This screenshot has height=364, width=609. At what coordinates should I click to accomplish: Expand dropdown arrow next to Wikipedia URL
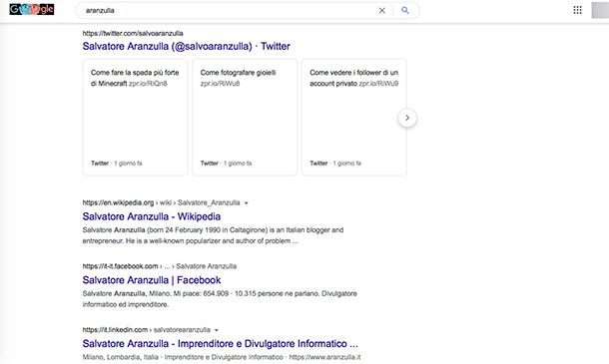pyautogui.click(x=246, y=203)
